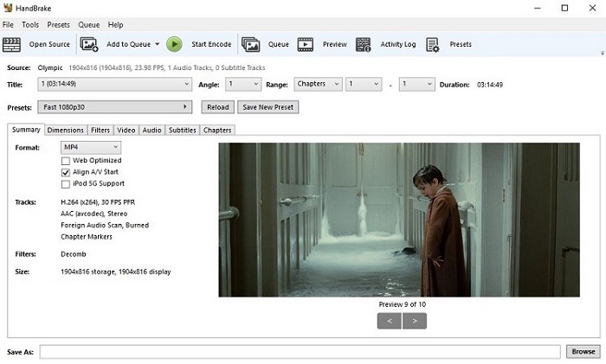Click the 'Foreign Audio Scan, Burned' text
The image size is (606, 364).
coord(105,226)
